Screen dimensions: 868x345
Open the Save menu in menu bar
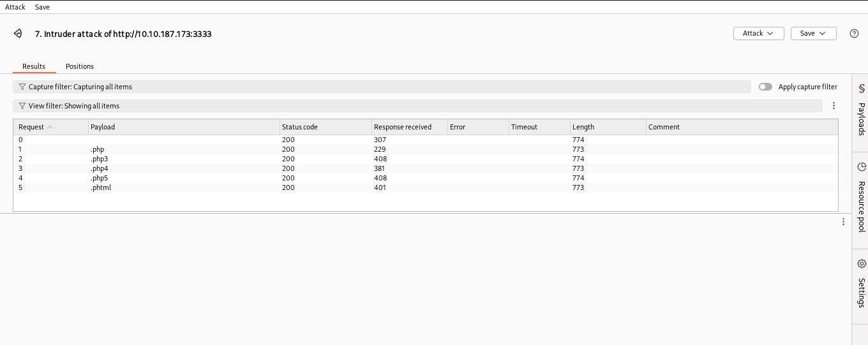coord(42,7)
